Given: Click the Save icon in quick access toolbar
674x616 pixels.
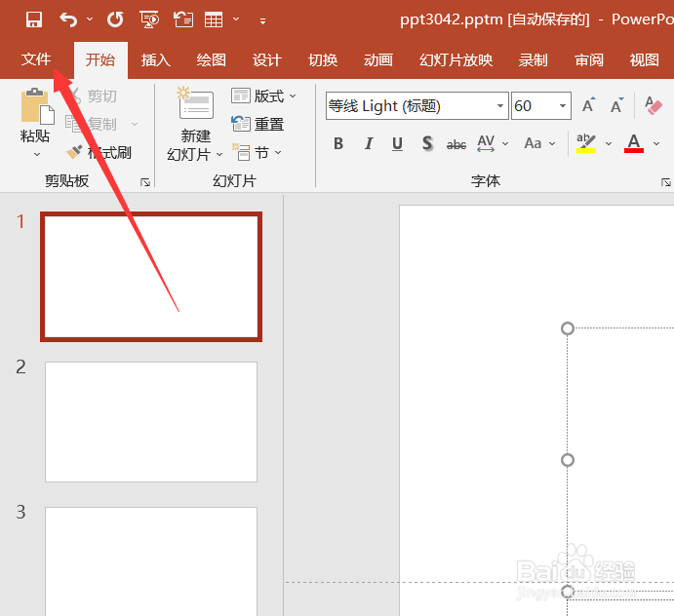Looking at the screenshot, I should (33, 19).
